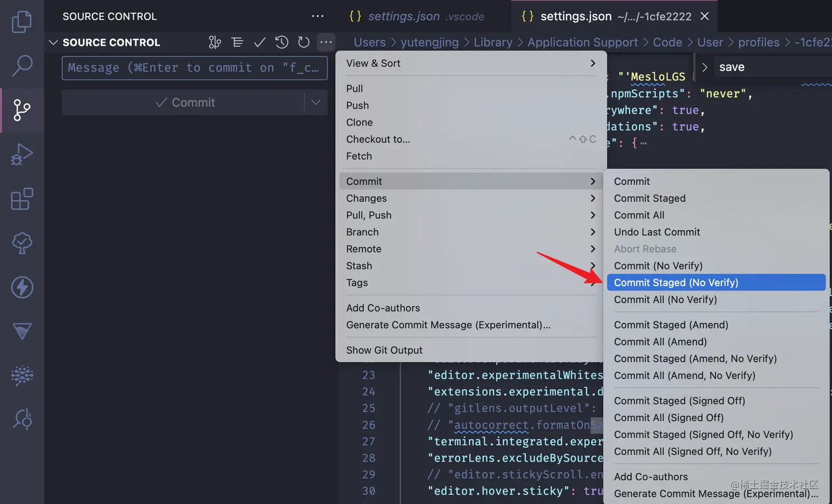Image resolution: width=832 pixels, height=504 pixels.
Task: Open the Search view in activity bar
Action: click(22, 65)
